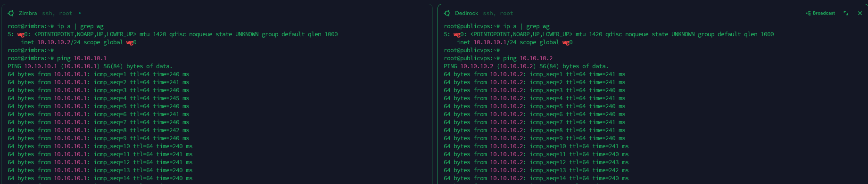868x184 pixels.
Task: Click the empty root@publicvps prompt line
Action: point(472,50)
